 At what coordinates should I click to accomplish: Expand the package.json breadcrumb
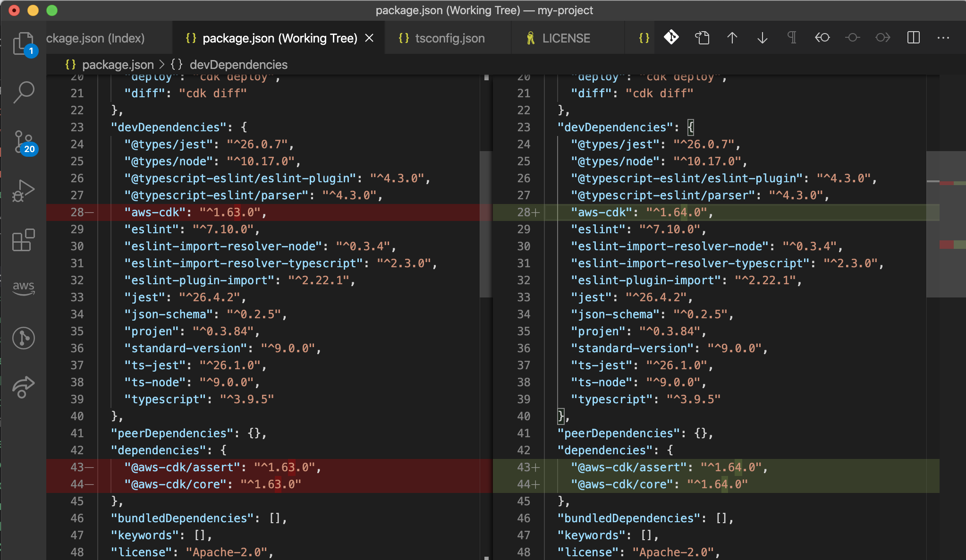point(118,65)
